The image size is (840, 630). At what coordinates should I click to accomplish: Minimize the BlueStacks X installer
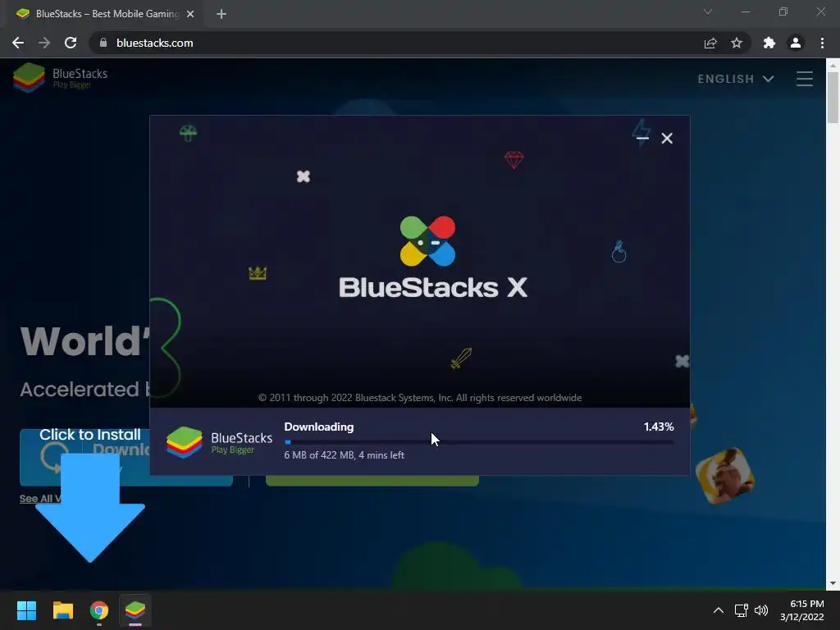pyautogui.click(x=642, y=138)
